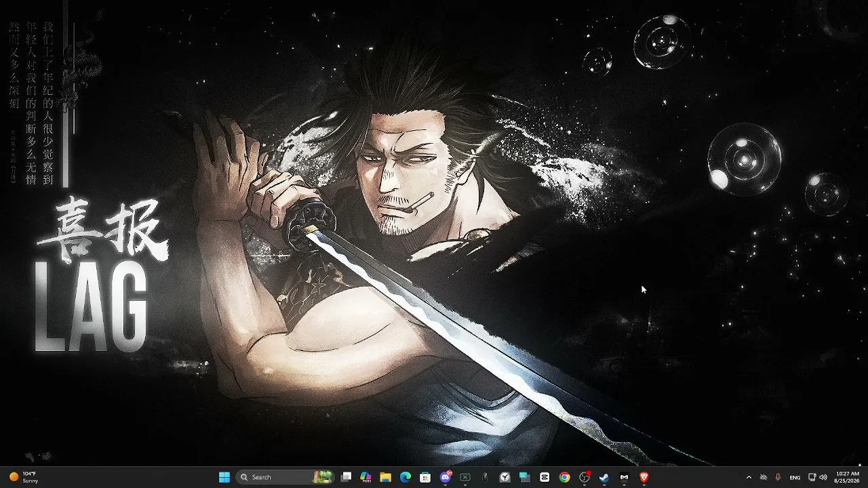Open Steam from the taskbar
Image resolution: width=868 pixels, height=488 pixels.
pyautogui.click(x=604, y=477)
